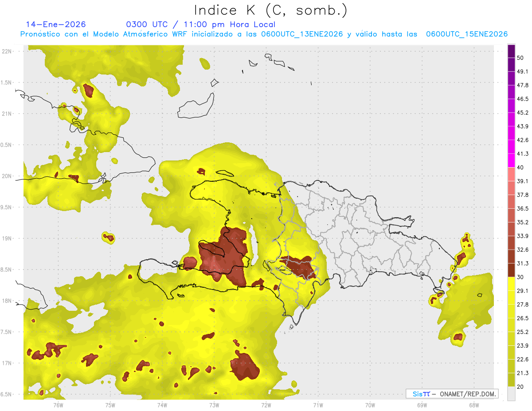Click the '27.8' color scale label

[x=523, y=304]
